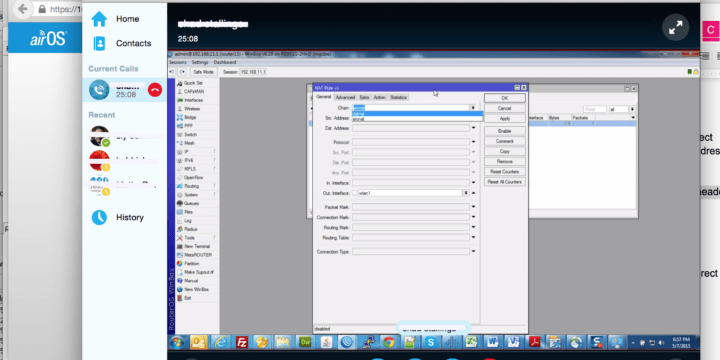This screenshot has height=360, width=720.
Task: Select srcnat option in Chain list
Action: [x=417, y=119]
